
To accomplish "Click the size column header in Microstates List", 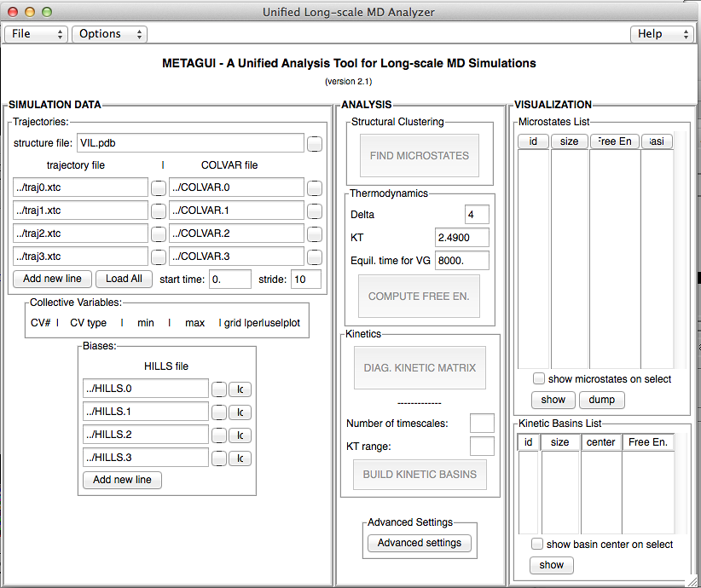I will (x=569, y=141).
